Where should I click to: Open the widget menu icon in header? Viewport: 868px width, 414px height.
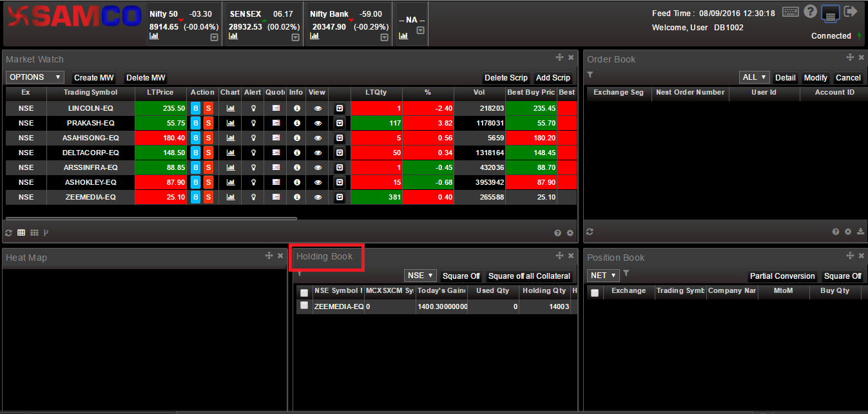[x=831, y=13]
